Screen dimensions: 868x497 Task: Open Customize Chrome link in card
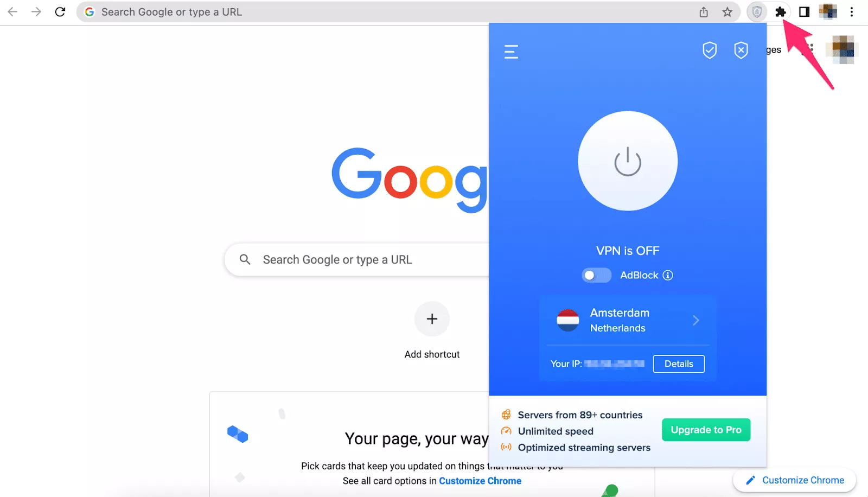pos(480,481)
